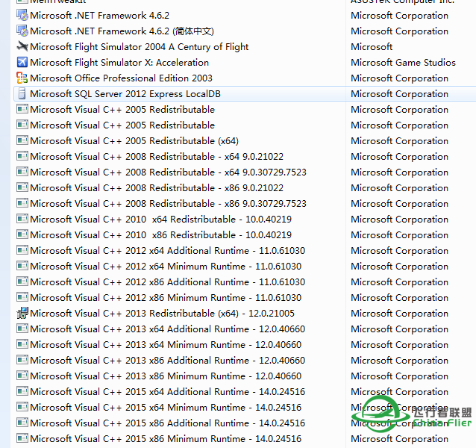
Task: Click the icon for Visual C++ 2013 x86 Additional Runtime
Action: [x=22, y=360]
